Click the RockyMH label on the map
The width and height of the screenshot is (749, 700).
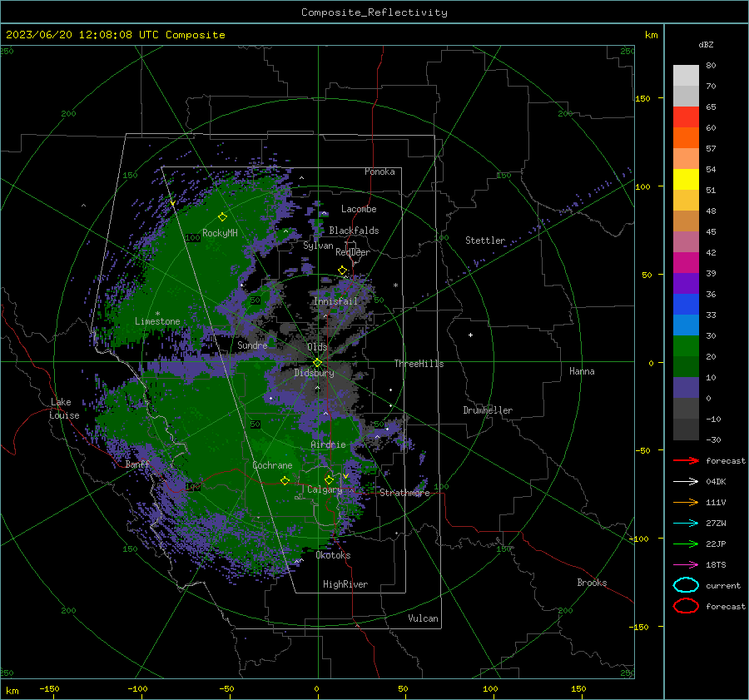[220, 233]
